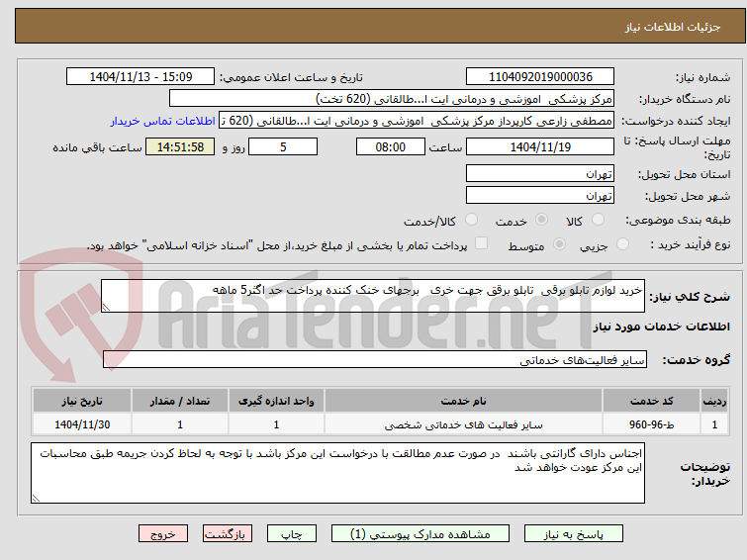Click the شرح کلی نیاز text area
747x560 pixels.
point(373,296)
